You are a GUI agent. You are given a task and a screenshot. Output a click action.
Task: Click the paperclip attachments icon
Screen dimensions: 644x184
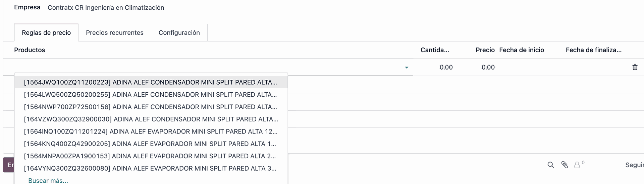(565, 165)
